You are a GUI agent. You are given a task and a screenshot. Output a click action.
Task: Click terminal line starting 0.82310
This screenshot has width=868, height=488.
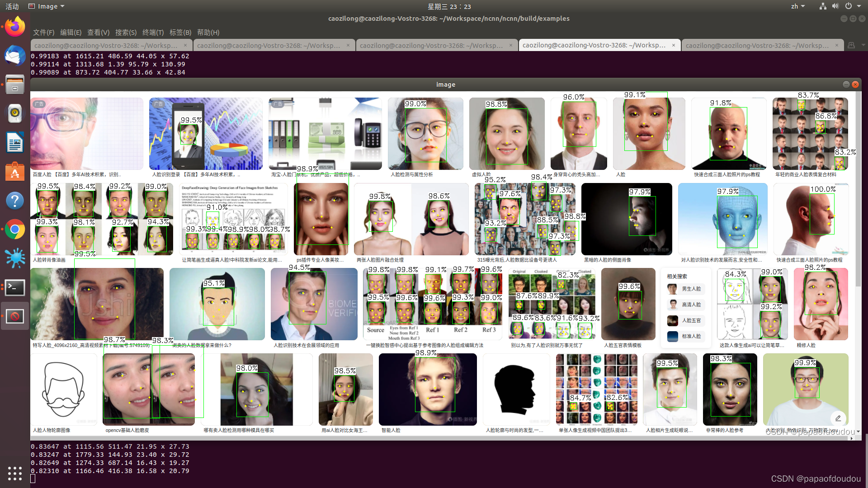pos(110,471)
